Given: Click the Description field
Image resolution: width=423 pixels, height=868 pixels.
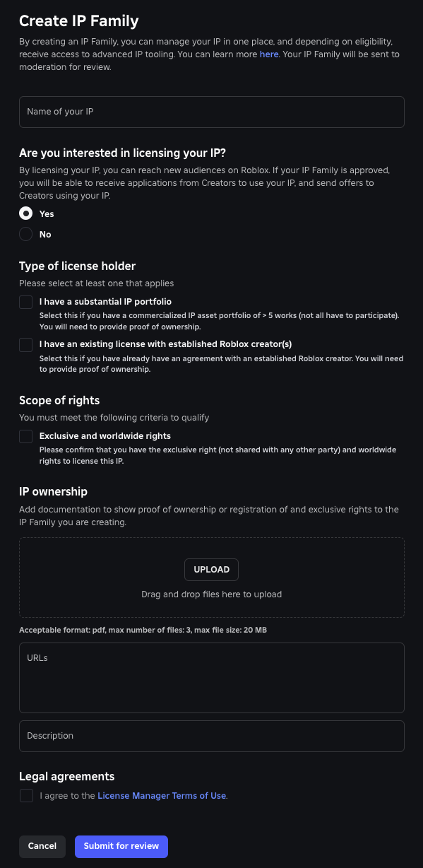Looking at the screenshot, I should coord(212,736).
